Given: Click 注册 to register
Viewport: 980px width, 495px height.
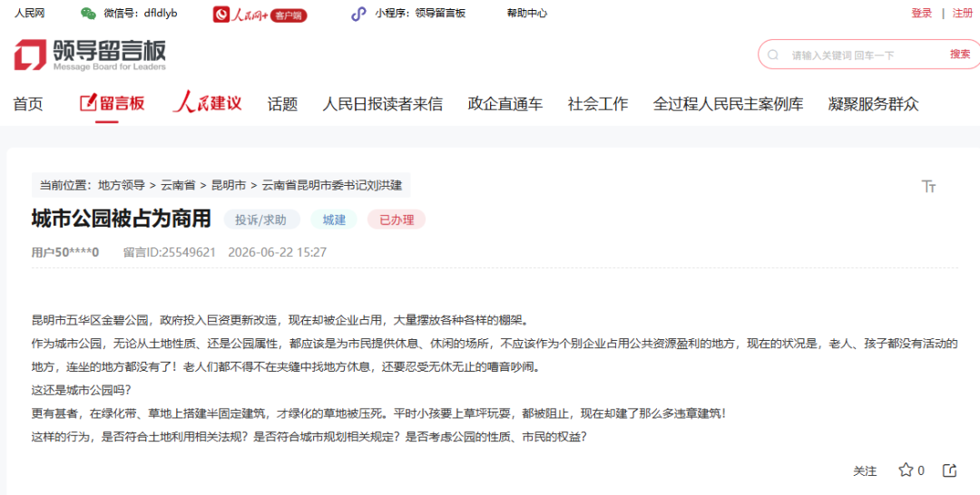Looking at the screenshot, I should coord(963,13).
